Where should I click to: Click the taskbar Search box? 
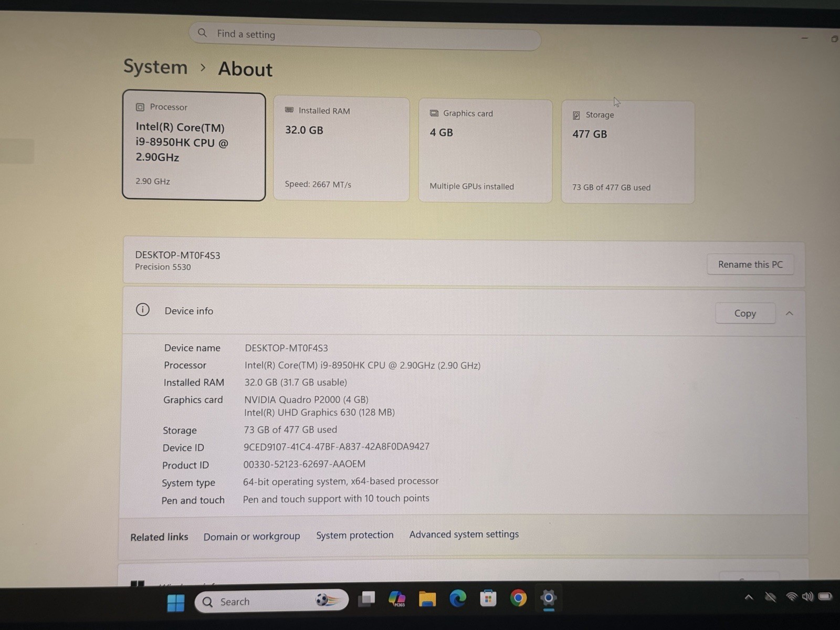tap(271, 601)
